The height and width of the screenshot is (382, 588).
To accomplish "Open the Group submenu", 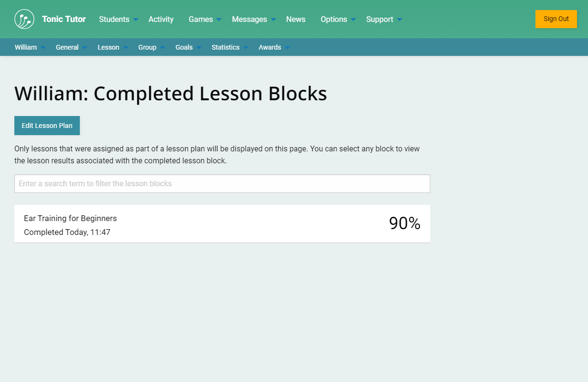I will click(x=151, y=47).
